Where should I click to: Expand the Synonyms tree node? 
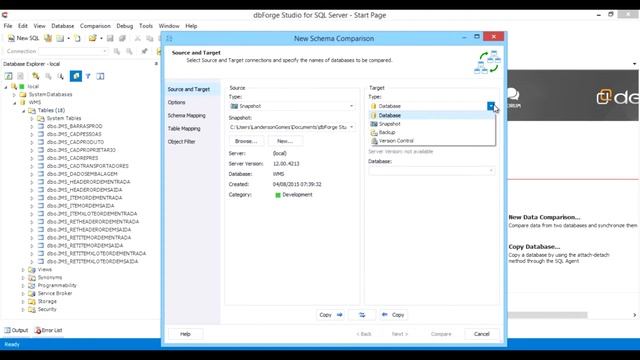point(23,278)
